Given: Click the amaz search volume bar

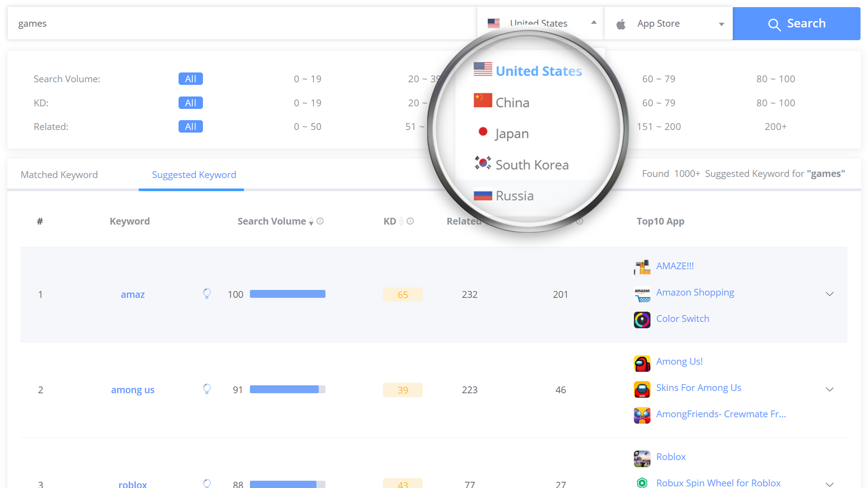Looking at the screenshot, I should (288, 294).
